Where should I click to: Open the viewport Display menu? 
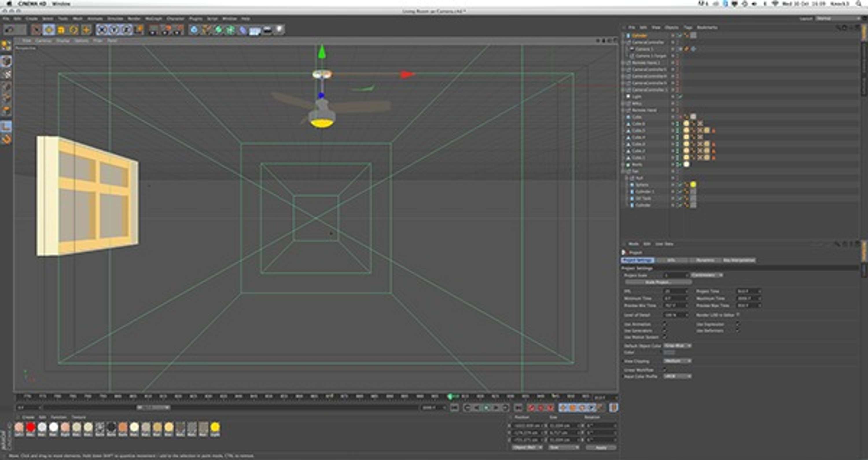coord(63,41)
